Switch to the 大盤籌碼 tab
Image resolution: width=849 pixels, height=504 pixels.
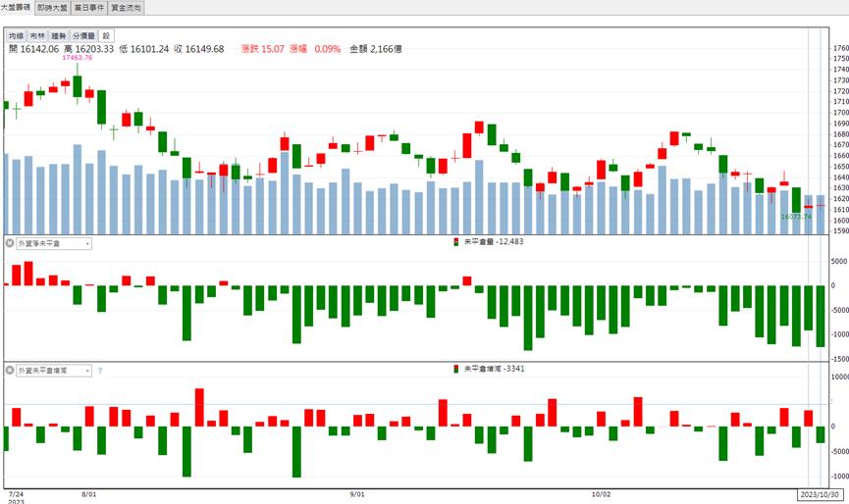pos(16,8)
